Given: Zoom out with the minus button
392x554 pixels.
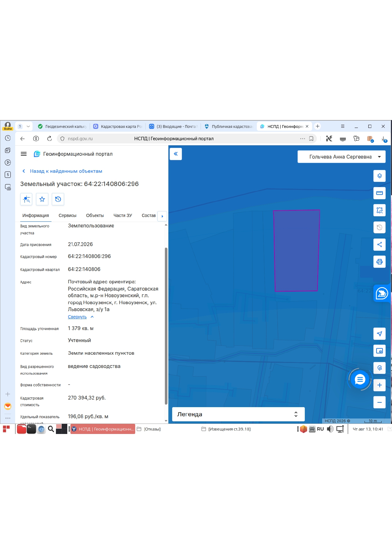Looking at the screenshot, I should tap(379, 402).
